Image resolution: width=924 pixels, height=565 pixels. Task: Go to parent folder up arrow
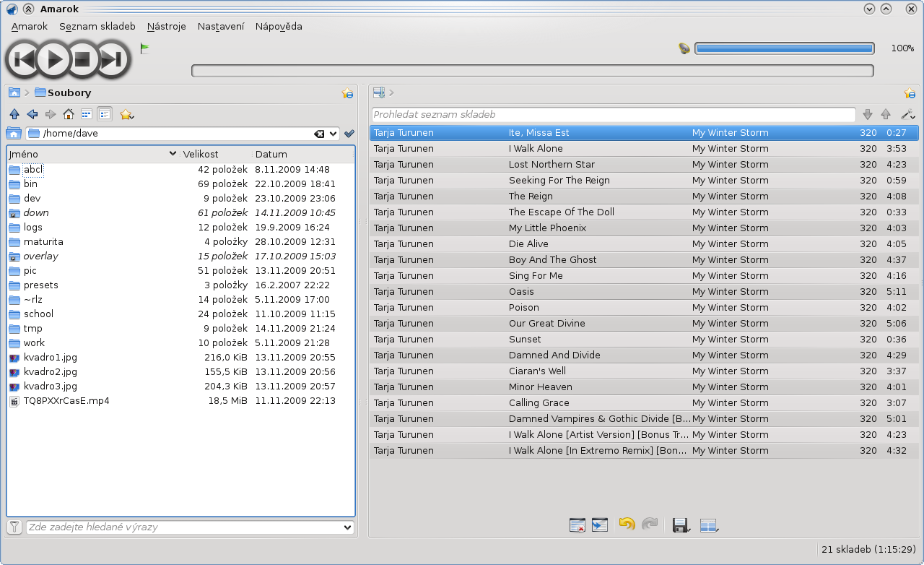(14, 114)
